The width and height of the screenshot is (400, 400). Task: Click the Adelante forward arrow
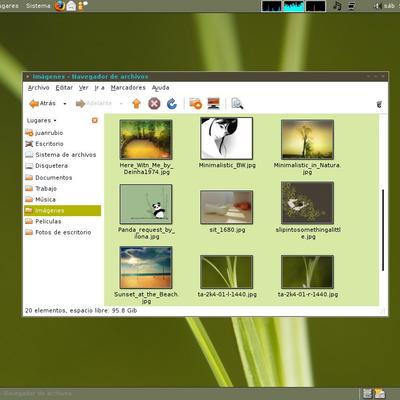coord(94,104)
